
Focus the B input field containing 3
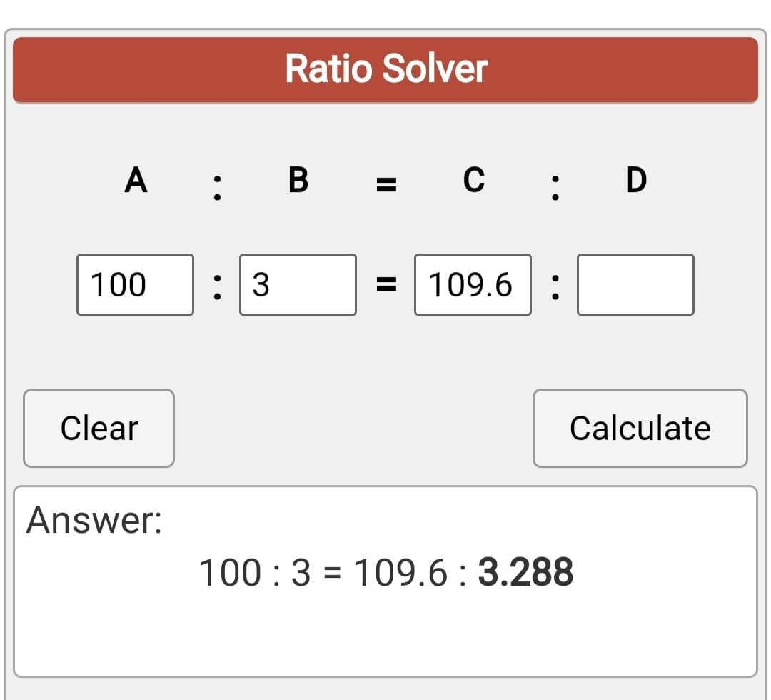point(298,284)
